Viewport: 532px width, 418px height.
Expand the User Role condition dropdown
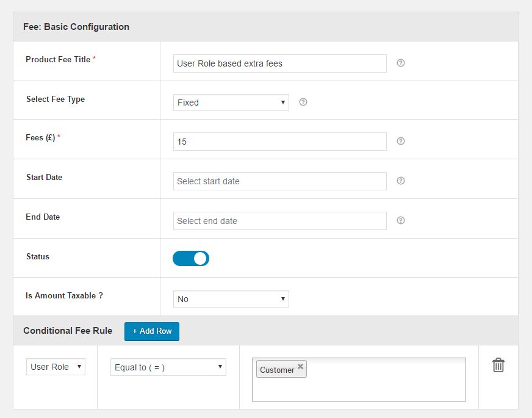(56, 367)
